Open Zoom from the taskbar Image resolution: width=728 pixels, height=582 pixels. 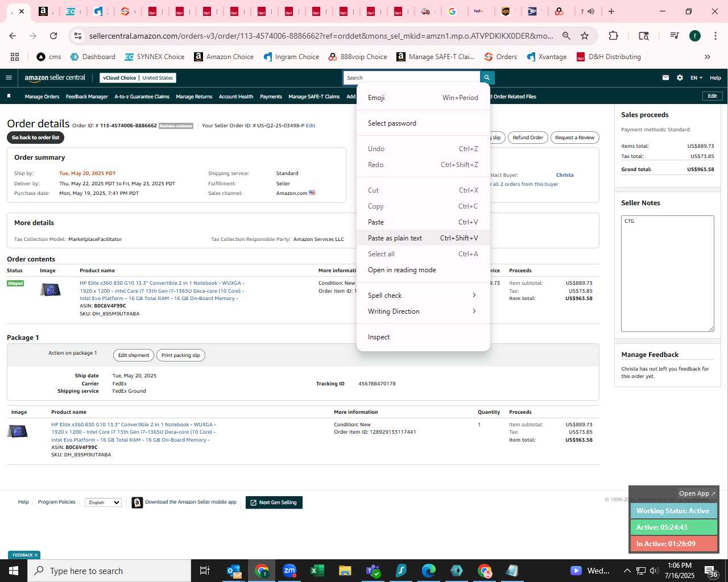(x=289, y=571)
